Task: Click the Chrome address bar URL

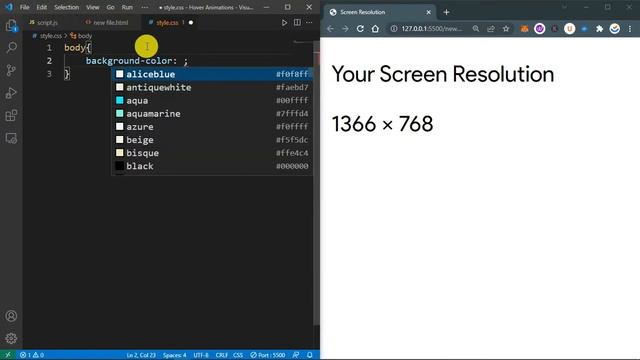Action: pos(432,29)
